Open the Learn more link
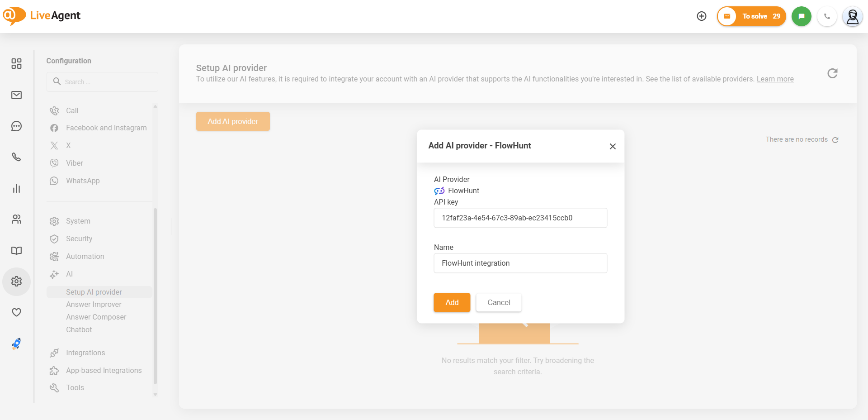Image resolution: width=868 pixels, height=420 pixels. (775, 79)
